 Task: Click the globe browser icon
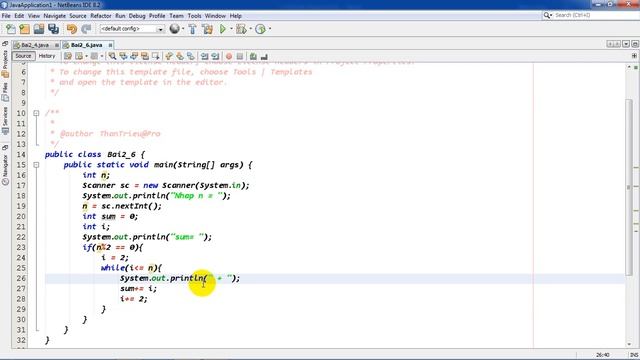pos(174,29)
